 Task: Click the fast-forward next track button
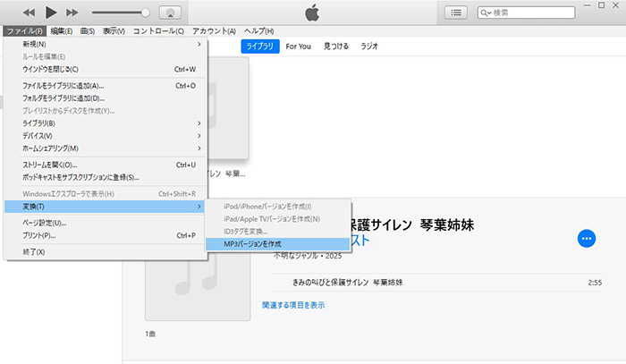(x=72, y=13)
